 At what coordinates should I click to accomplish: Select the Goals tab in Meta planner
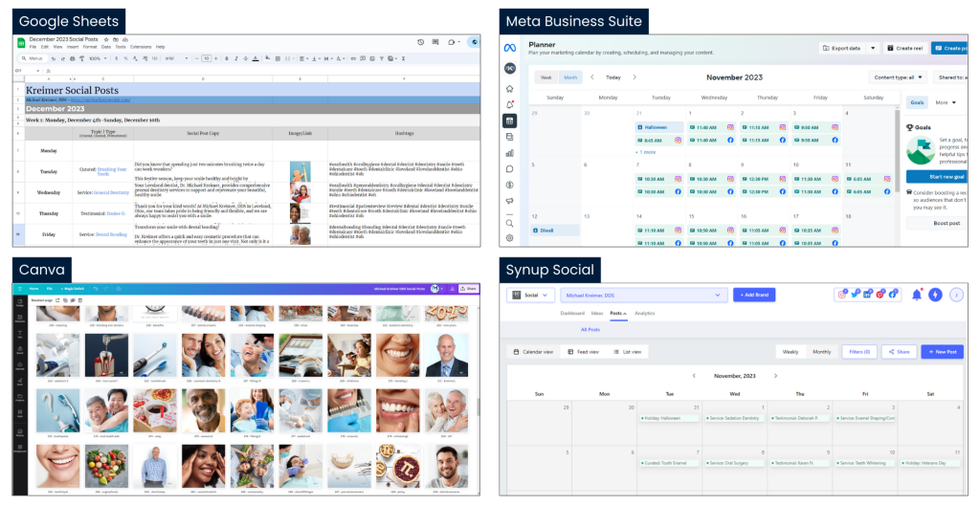[x=917, y=102]
